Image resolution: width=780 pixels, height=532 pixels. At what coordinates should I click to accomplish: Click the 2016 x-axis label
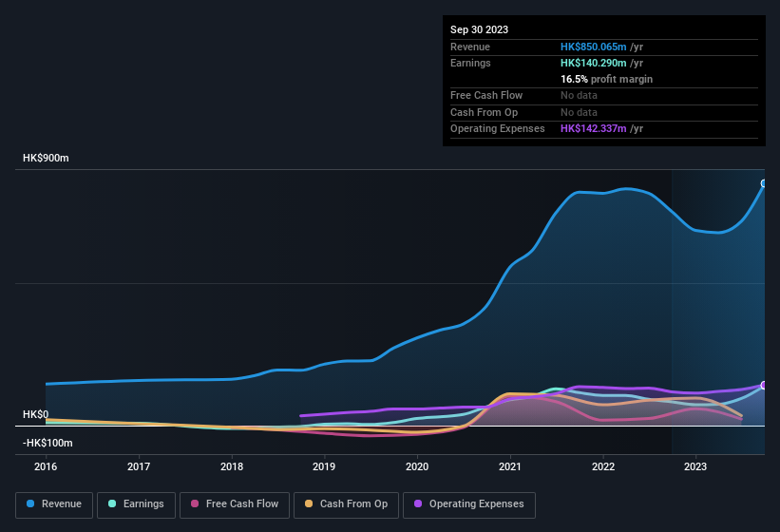pyautogui.click(x=46, y=466)
